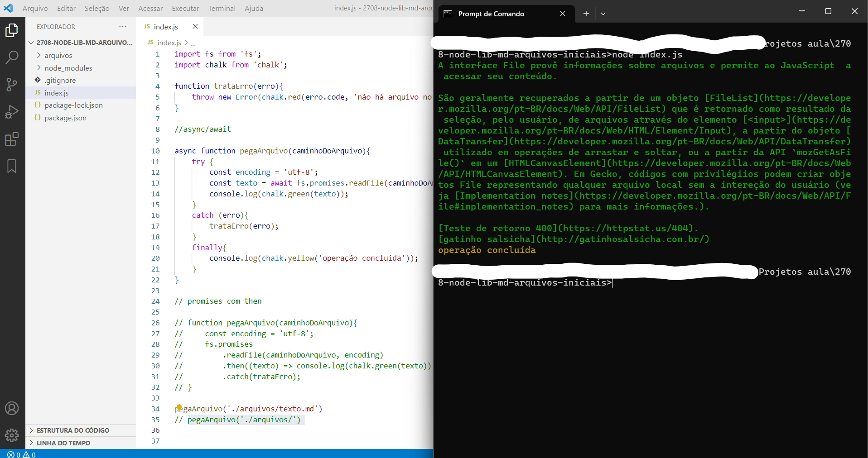Click 'function trataErro(erro){' code line
This screenshot has width=868, height=458.
(229, 86)
